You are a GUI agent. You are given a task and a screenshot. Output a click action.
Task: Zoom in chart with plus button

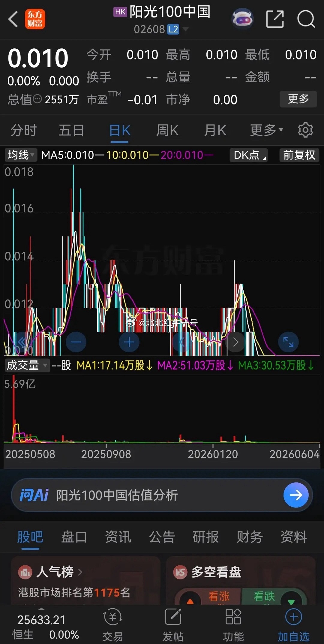(129, 342)
